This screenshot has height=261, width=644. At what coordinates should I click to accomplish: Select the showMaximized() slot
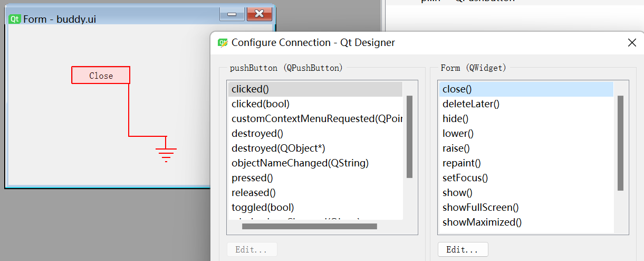(526, 222)
